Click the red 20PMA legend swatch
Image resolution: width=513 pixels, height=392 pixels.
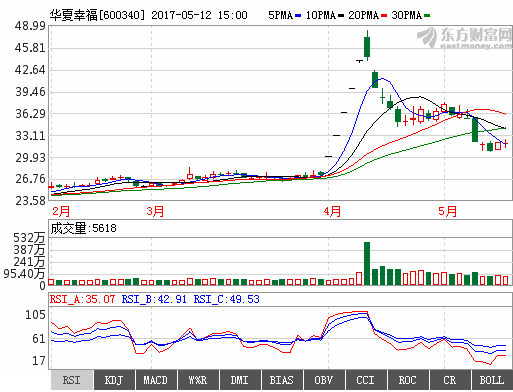click(x=384, y=15)
